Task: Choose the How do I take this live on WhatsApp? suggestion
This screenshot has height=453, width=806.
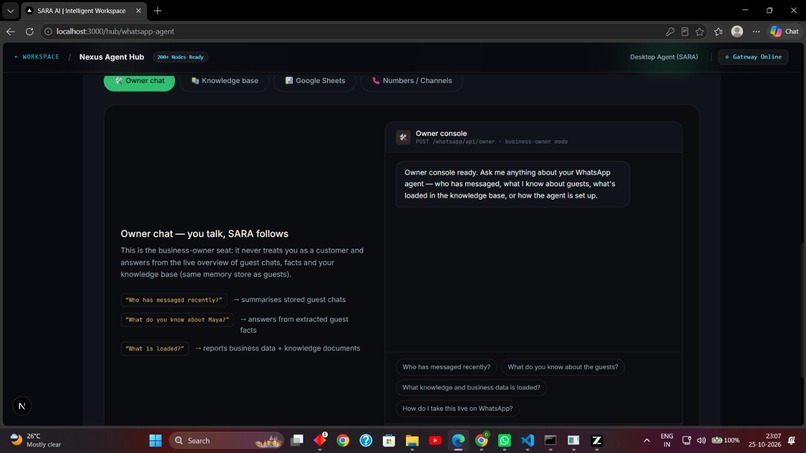Action: click(x=457, y=408)
